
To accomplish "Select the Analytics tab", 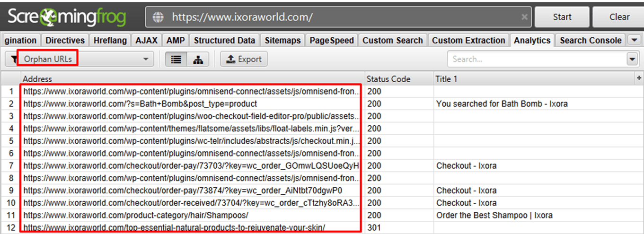I will (x=532, y=41).
